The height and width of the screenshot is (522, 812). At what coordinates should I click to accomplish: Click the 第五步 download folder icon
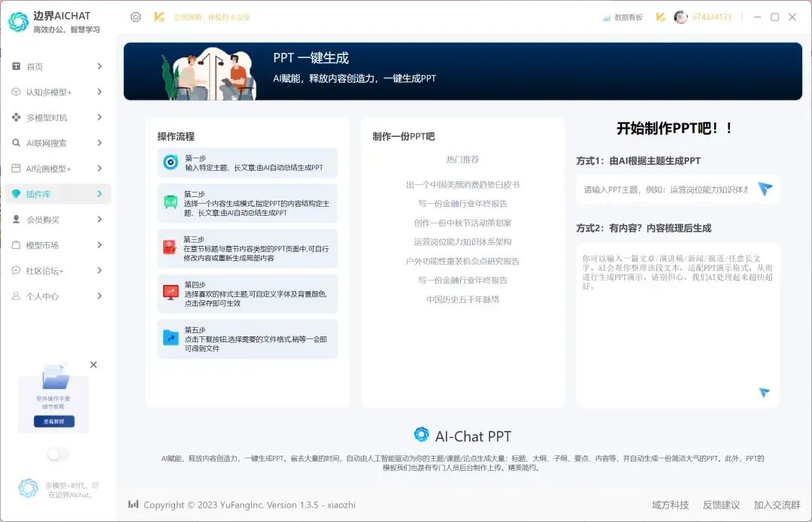171,338
